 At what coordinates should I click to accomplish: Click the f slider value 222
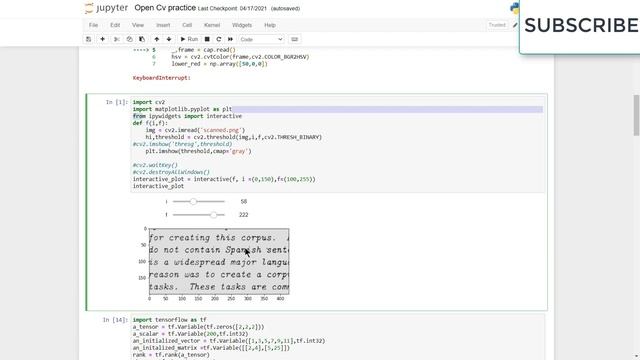(244, 215)
